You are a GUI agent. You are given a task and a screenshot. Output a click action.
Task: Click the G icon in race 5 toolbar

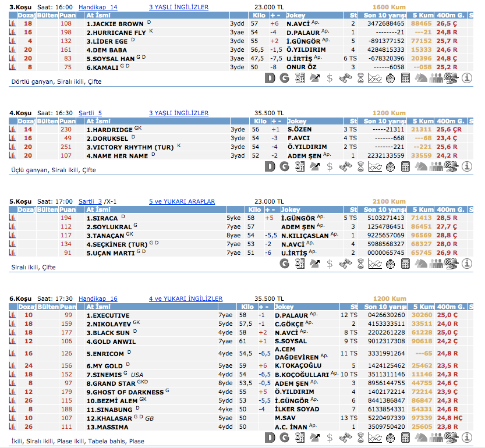[285, 264]
